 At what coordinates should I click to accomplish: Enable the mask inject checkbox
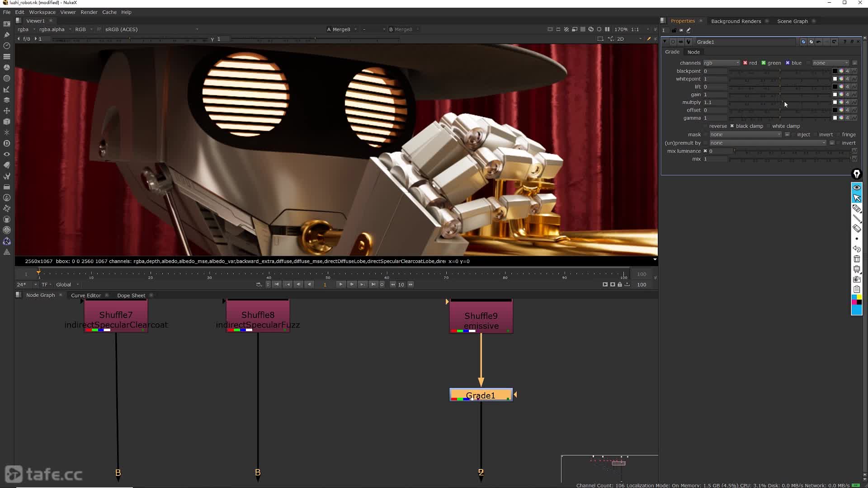click(793, 135)
